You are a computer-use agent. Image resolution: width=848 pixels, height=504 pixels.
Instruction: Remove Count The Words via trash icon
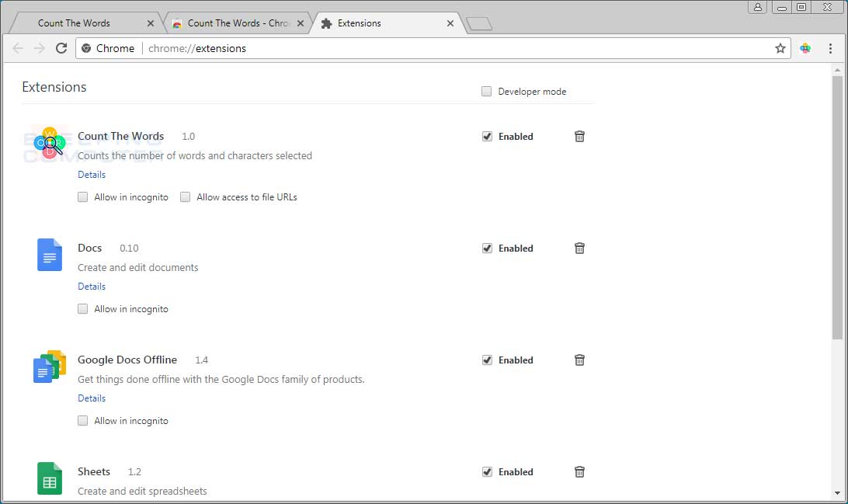point(579,136)
